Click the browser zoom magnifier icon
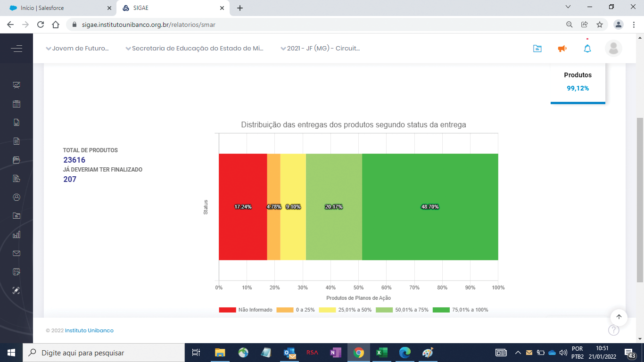The height and width of the screenshot is (362, 644). point(570,25)
